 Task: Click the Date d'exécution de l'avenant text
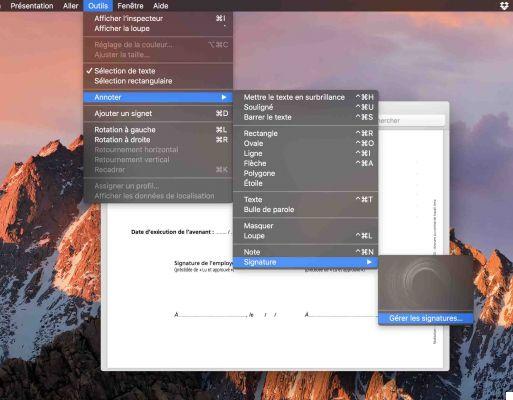coord(172,232)
